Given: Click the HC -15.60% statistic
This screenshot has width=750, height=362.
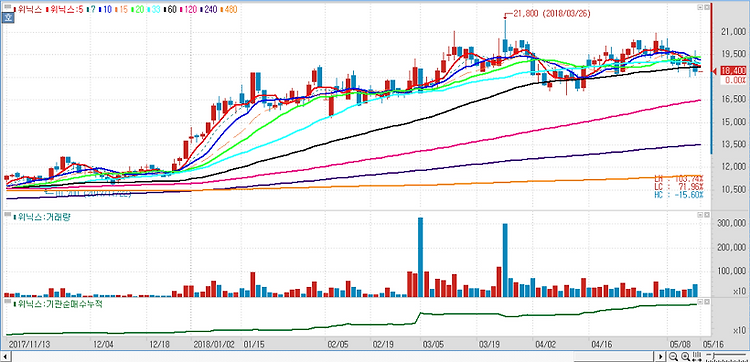Looking at the screenshot, I should 679,195.
